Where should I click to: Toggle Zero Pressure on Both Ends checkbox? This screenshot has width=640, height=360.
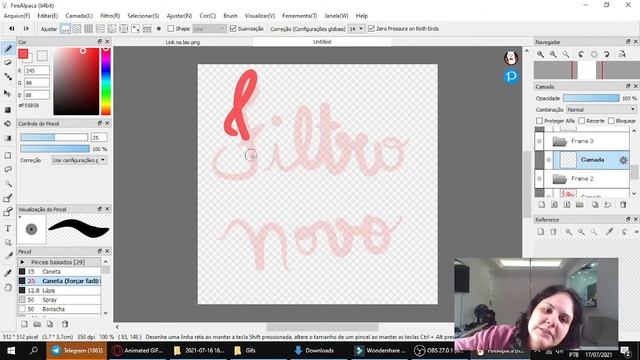(x=371, y=29)
